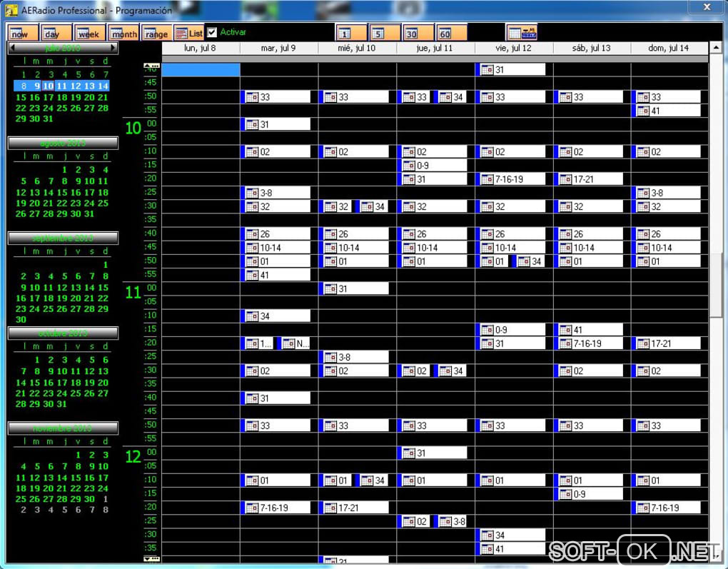This screenshot has width=728, height=569.
Task: Select the 'jue, jul 11' column header
Action: 435,48
